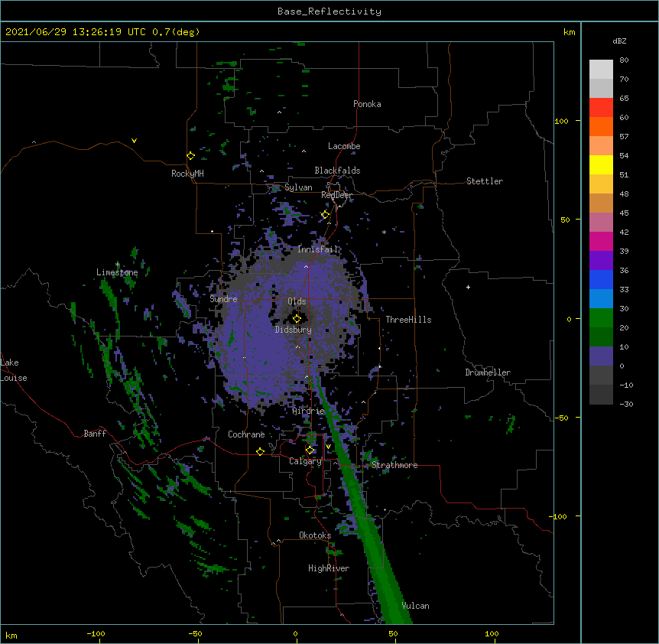Select the yellow v marker north of RockyMH
Viewport: 659px width, 644px height.
(x=134, y=141)
